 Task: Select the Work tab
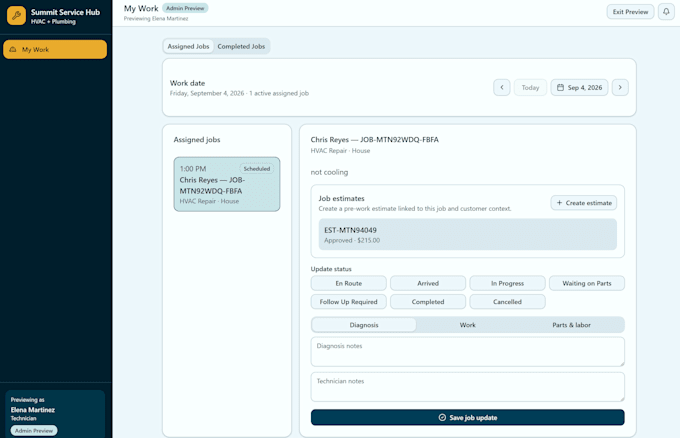click(x=468, y=325)
